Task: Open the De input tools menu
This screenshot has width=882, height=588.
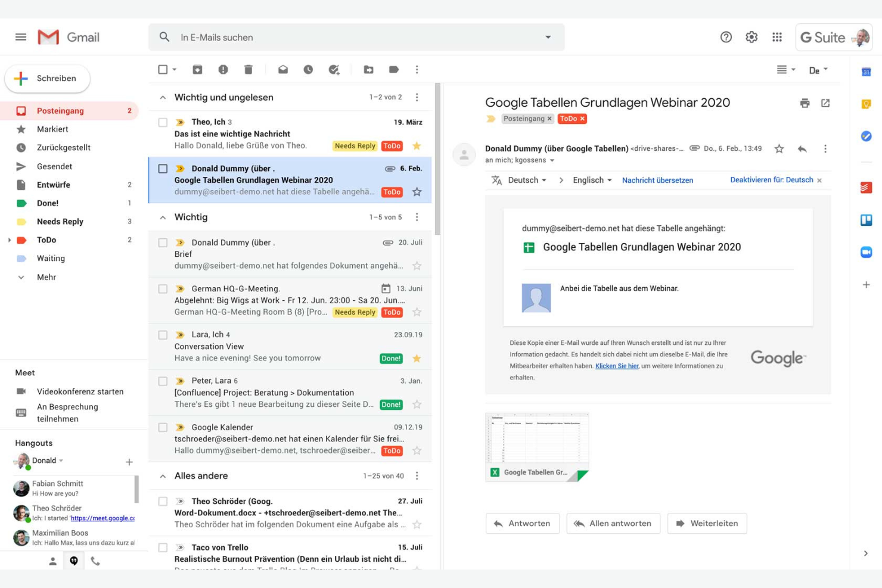Action: tap(819, 70)
